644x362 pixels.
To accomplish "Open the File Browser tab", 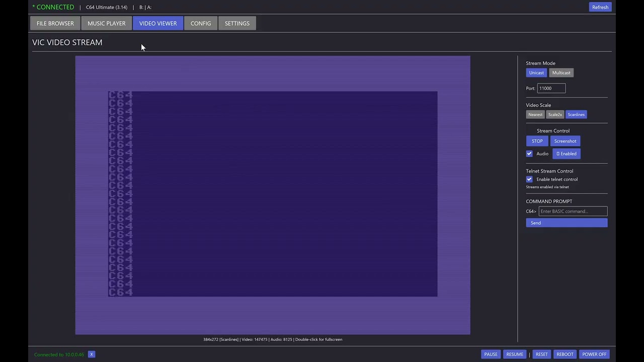I will click(x=55, y=23).
